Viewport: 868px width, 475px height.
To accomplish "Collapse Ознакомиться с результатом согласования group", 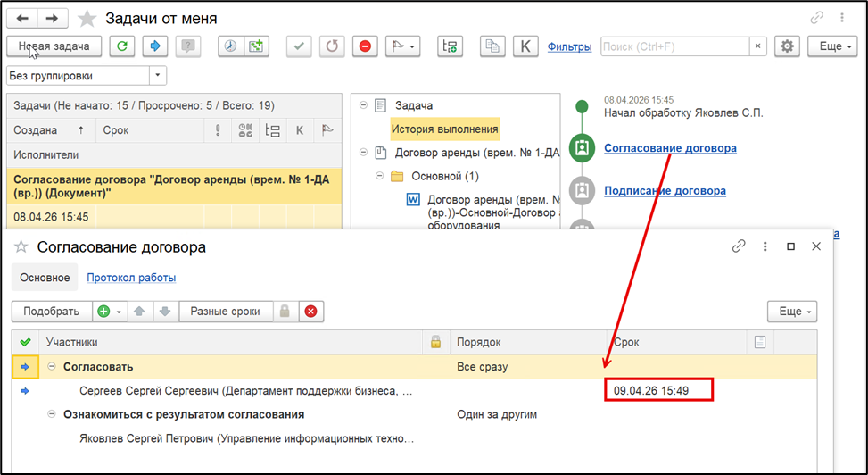I will coord(52,414).
